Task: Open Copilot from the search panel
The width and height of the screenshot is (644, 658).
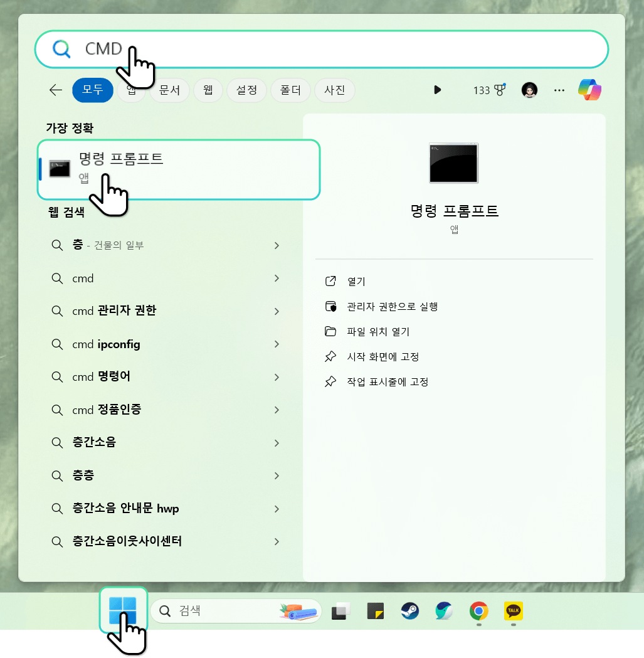Action: (589, 90)
